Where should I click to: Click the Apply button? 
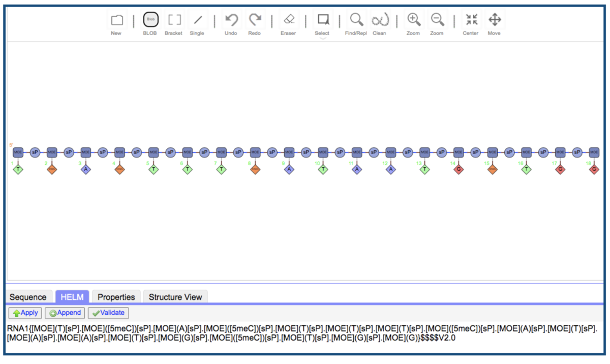point(25,313)
